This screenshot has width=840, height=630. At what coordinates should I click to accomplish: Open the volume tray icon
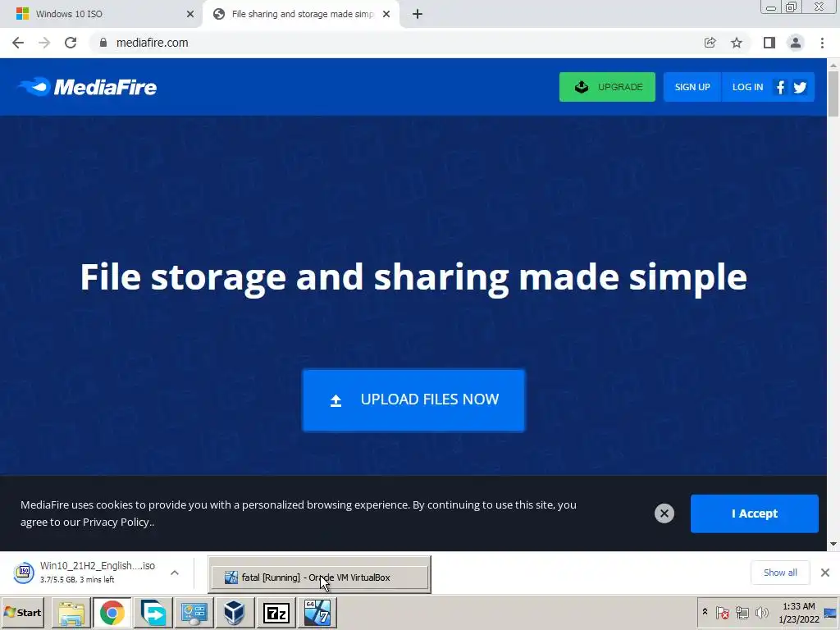761,612
